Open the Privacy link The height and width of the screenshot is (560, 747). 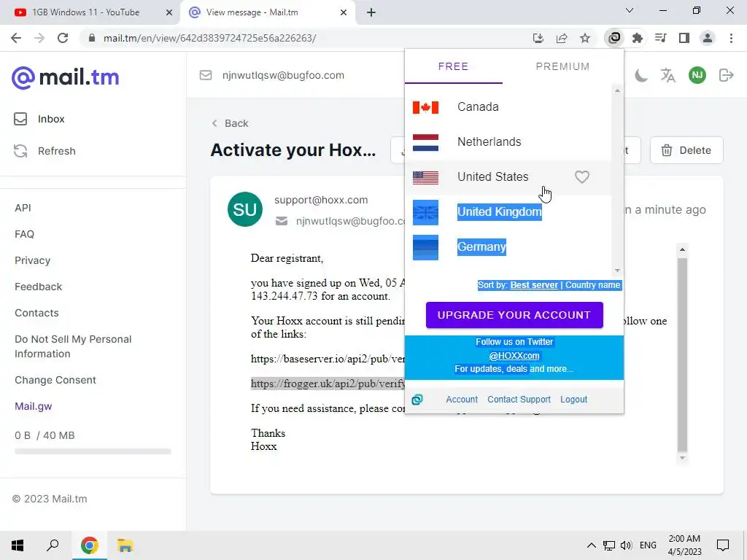[32, 260]
